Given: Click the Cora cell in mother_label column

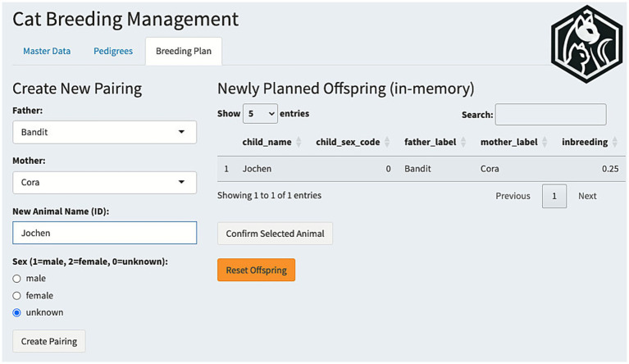Looking at the screenshot, I should pos(490,169).
